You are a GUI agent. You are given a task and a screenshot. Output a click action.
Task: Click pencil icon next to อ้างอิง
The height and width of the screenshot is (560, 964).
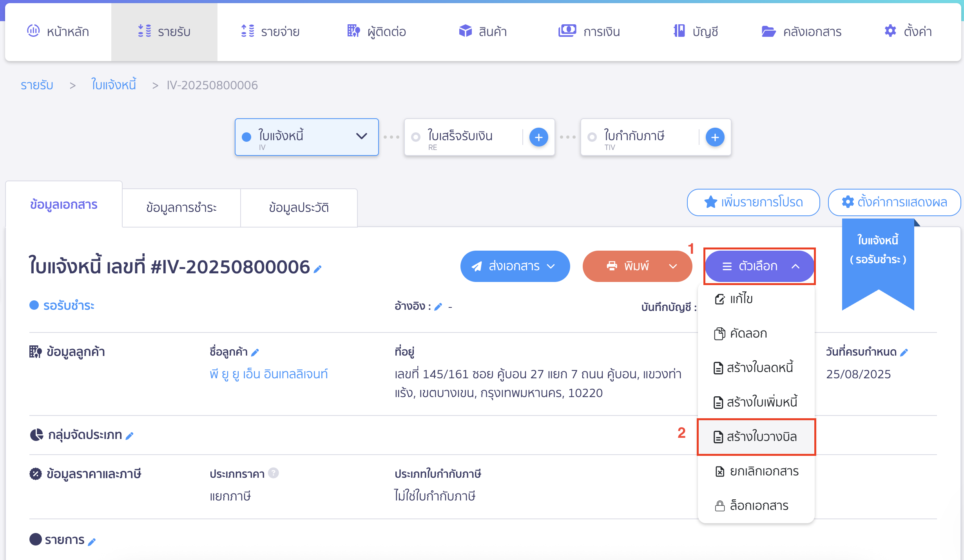pos(439,307)
